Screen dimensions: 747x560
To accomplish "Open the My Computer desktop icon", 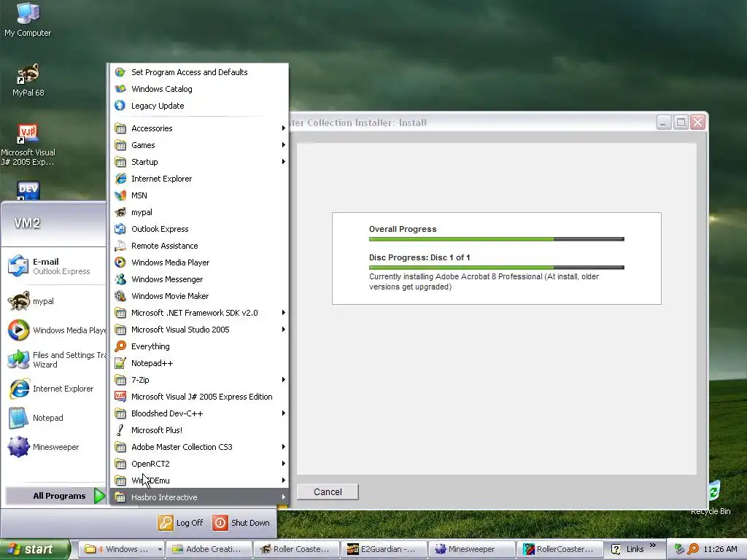I will (x=28, y=19).
